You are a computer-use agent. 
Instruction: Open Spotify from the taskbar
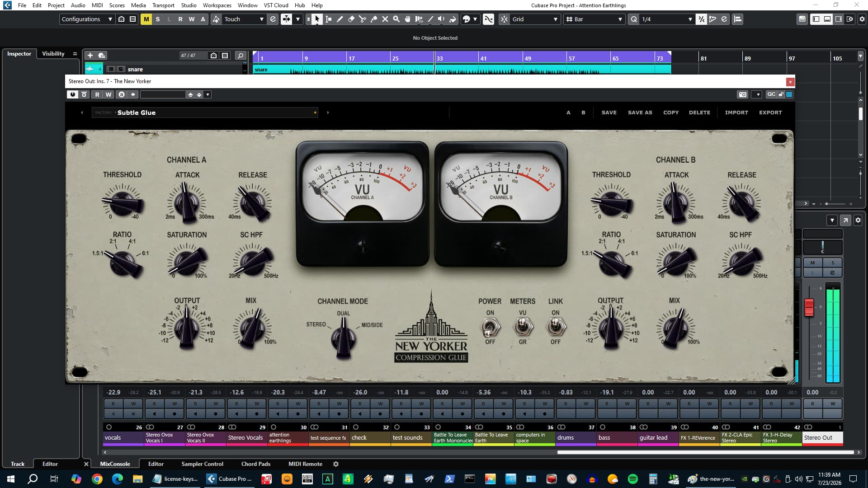(x=633, y=479)
